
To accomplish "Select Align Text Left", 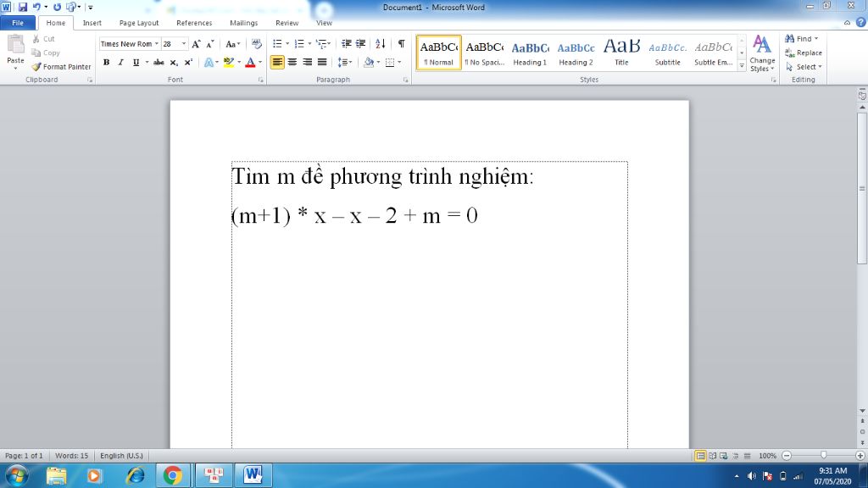I will pyautogui.click(x=277, y=63).
